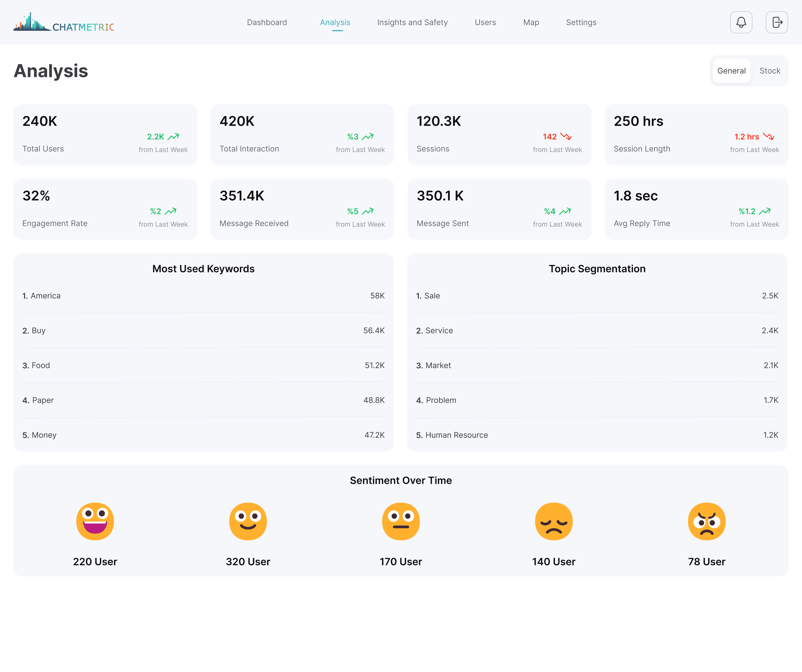Viewport: 802px width, 672px height.
Task: Click the smiling emoji for 320 User
Action: [x=248, y=521]
